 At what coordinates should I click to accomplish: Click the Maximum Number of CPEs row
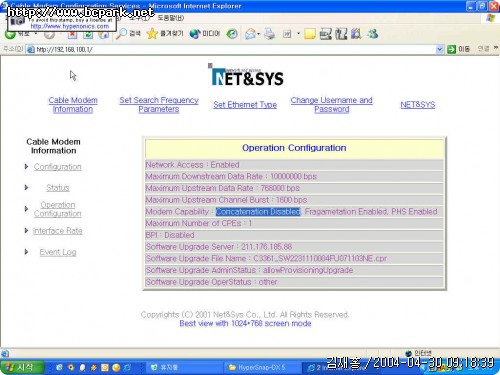[x=294, y=223]
